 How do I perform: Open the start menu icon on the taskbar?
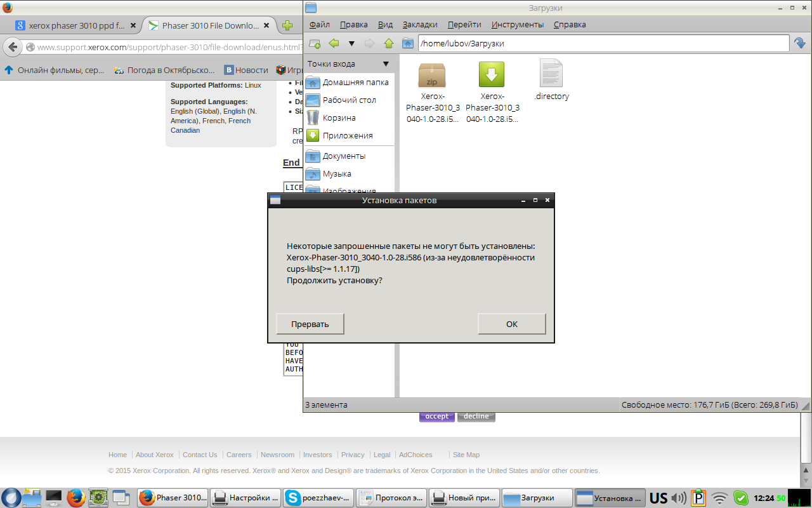point(11,498)
